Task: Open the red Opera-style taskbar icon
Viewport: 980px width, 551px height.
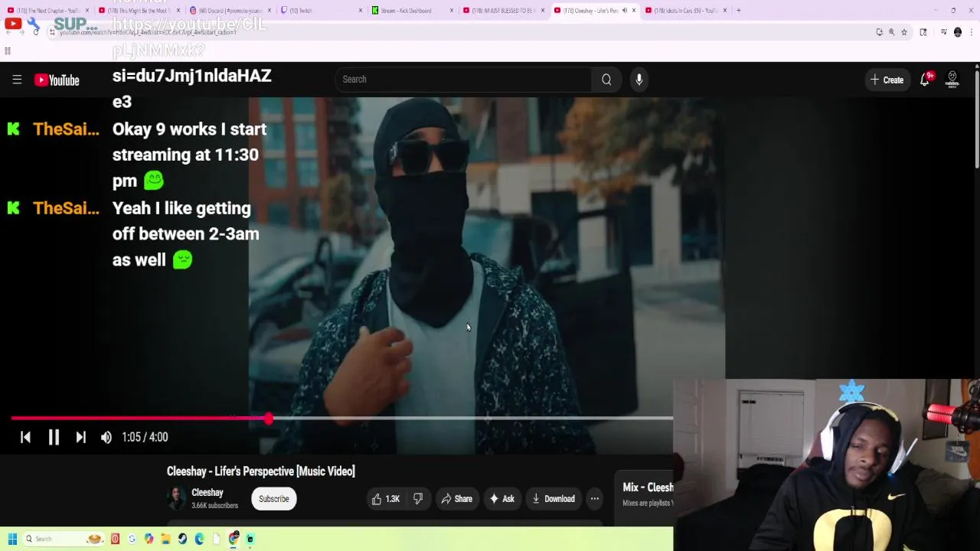Action: point(115,539)
